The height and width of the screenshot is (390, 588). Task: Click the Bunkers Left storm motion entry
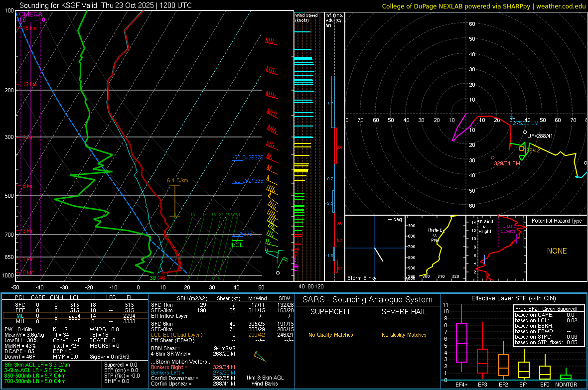193,373
